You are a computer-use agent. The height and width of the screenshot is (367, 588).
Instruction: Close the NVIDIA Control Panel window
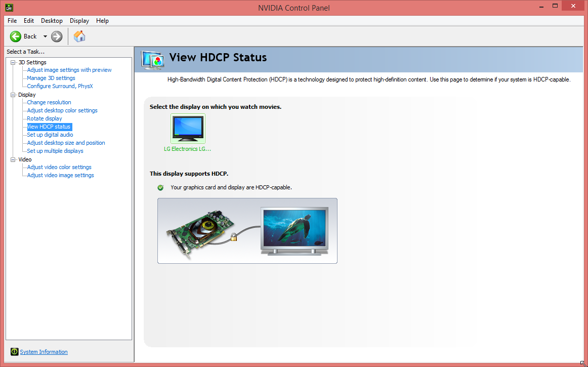coord(573,6)
